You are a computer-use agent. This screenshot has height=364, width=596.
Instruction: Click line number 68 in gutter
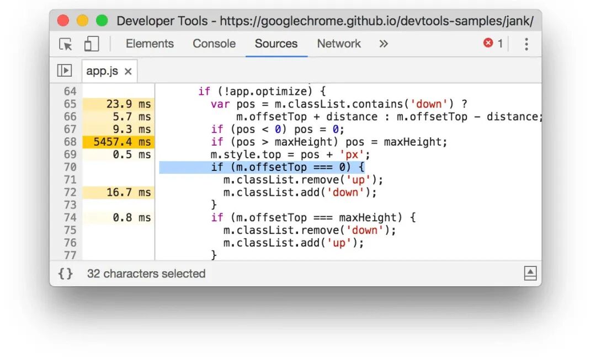(x=70, y=142)
